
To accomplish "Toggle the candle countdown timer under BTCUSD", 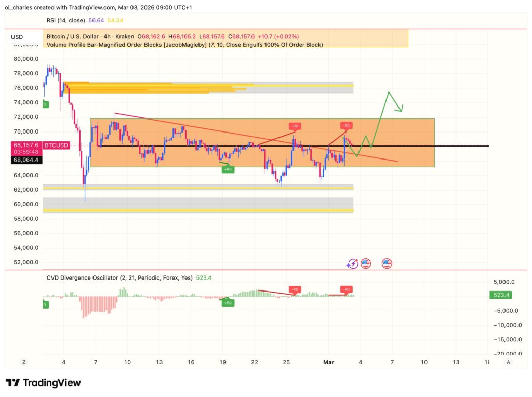I will tap(26, 152).
